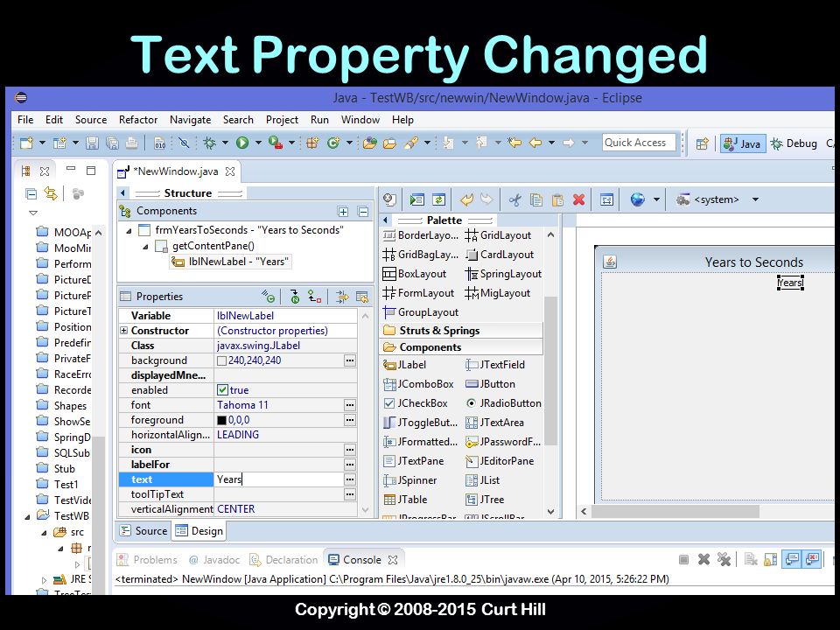Screen dimensions: 840x630
Task: Click the Test/Preview GUI icon in designer toolbar
Action: pyautogui.click(x=416, y=199)
